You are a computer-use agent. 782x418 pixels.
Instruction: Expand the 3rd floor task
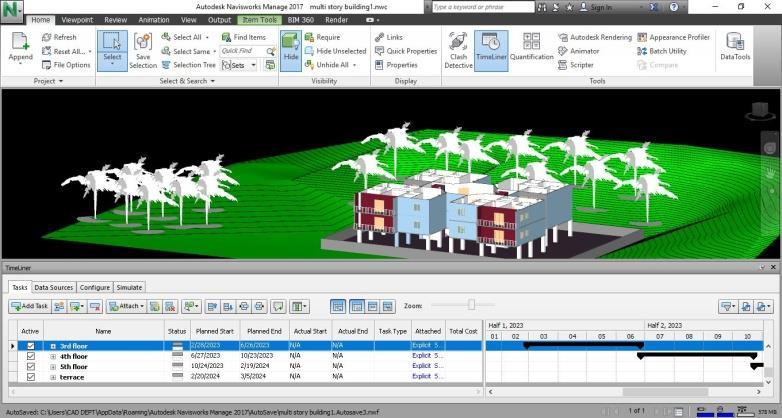[53, 346]
